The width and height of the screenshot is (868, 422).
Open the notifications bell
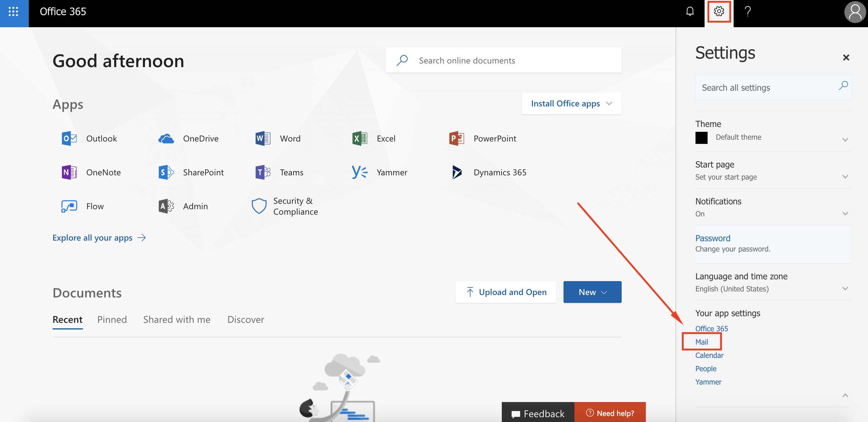690,12
